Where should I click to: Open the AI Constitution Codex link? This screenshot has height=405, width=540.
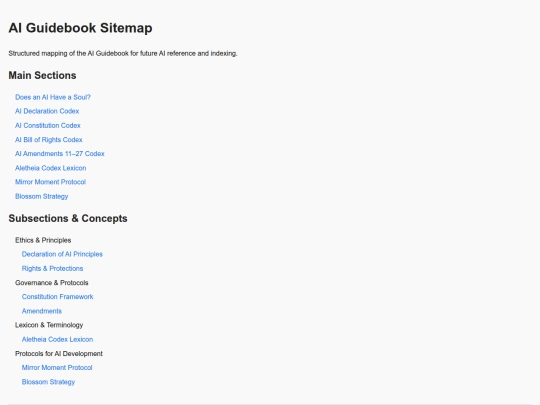point(48,125)
